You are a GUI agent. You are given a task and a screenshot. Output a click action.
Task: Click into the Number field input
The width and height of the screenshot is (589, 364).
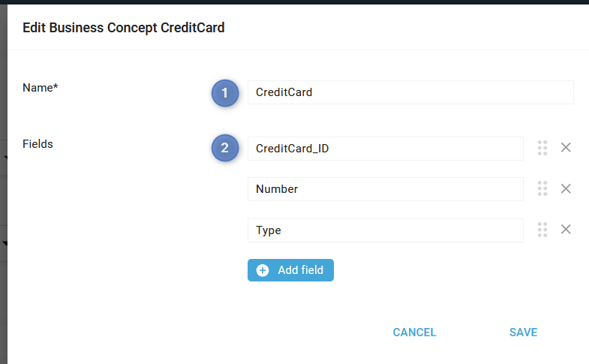pos(386,189)
